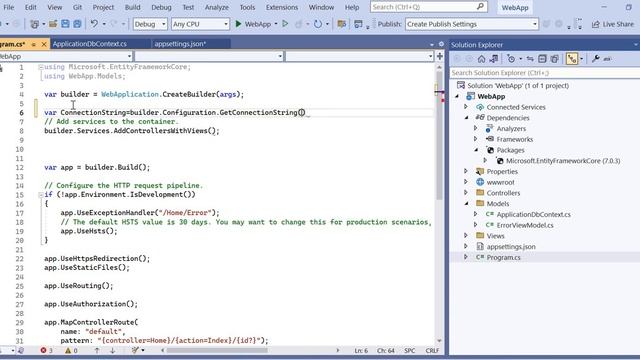Click the Home icon in Solution Explorer
The image size is (640, 360).
pos(482,59)
